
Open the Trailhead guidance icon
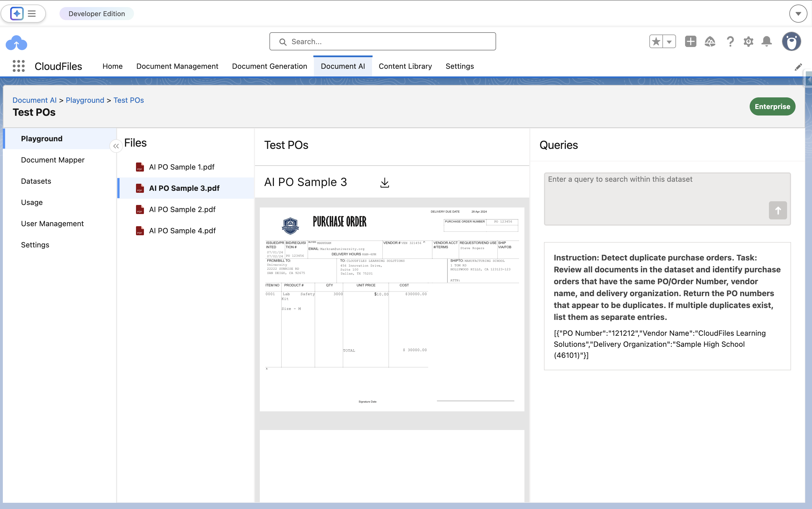point(710,41)
